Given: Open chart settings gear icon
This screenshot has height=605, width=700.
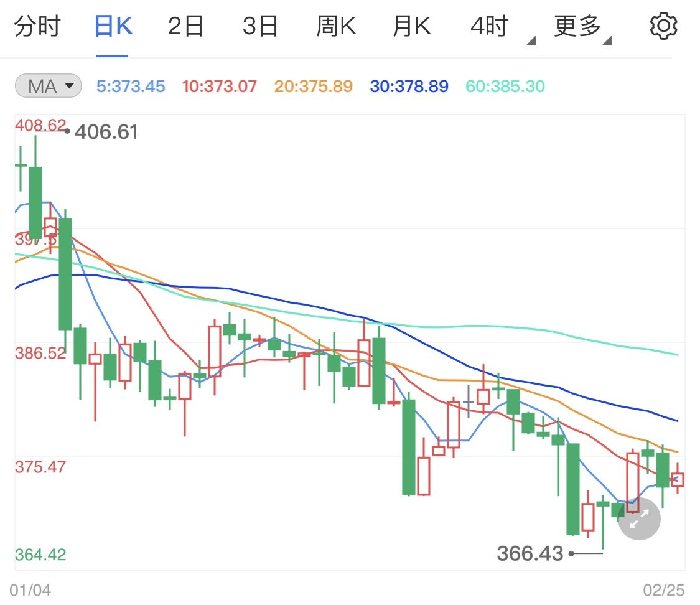Looking at the screenshot, I should pyautogui.click(x=663, y=26).
